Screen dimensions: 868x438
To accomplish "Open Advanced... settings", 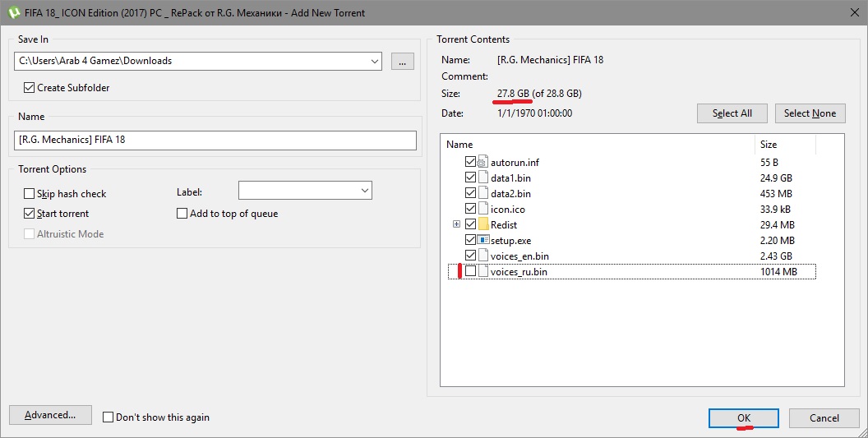I will pyautogui.click(x=50, y=415).
